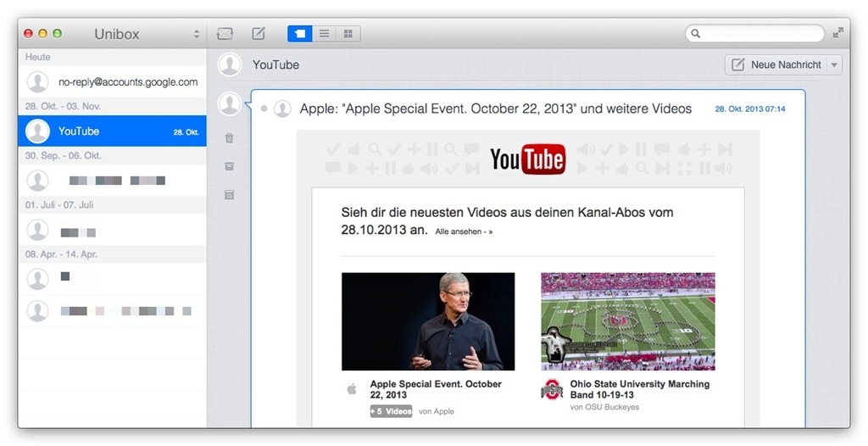Switch to grid attachments view mode

pyautogui.click(x=348, y=34)
